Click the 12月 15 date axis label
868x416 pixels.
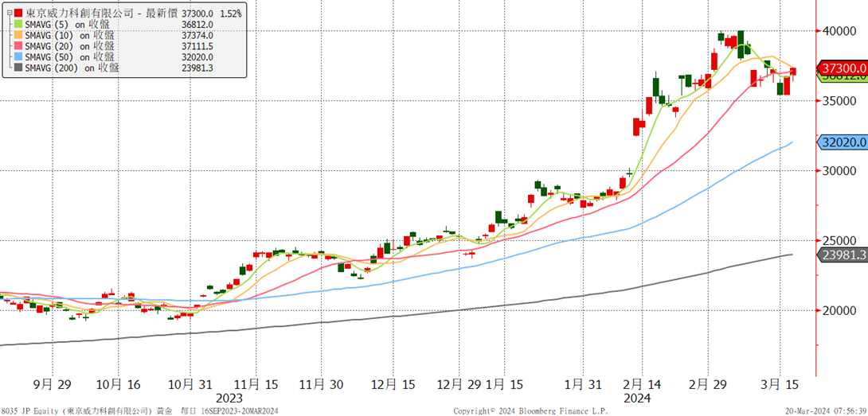(x=393, y=384)
